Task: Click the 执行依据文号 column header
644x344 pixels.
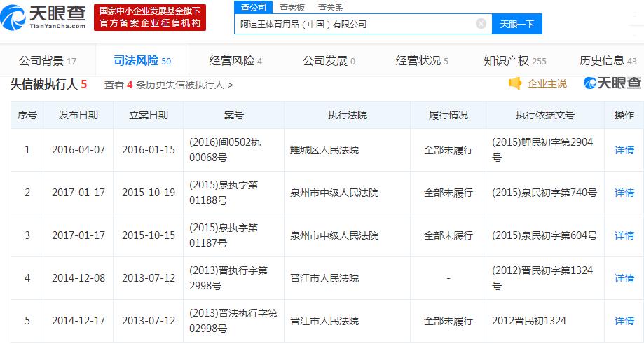Action: point(545,115)
